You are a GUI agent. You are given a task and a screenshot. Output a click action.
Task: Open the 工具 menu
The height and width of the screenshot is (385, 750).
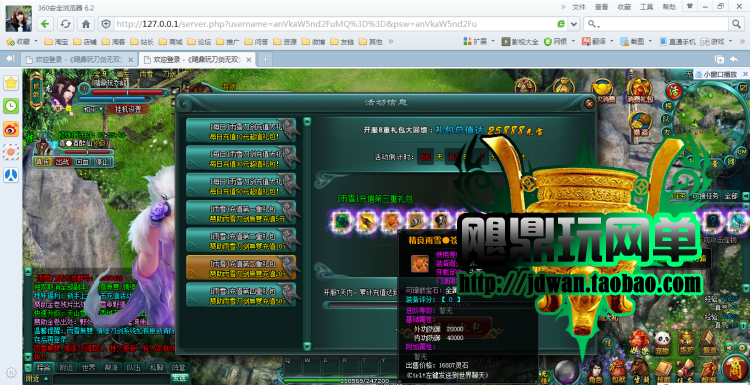click(x=646, y=7)
